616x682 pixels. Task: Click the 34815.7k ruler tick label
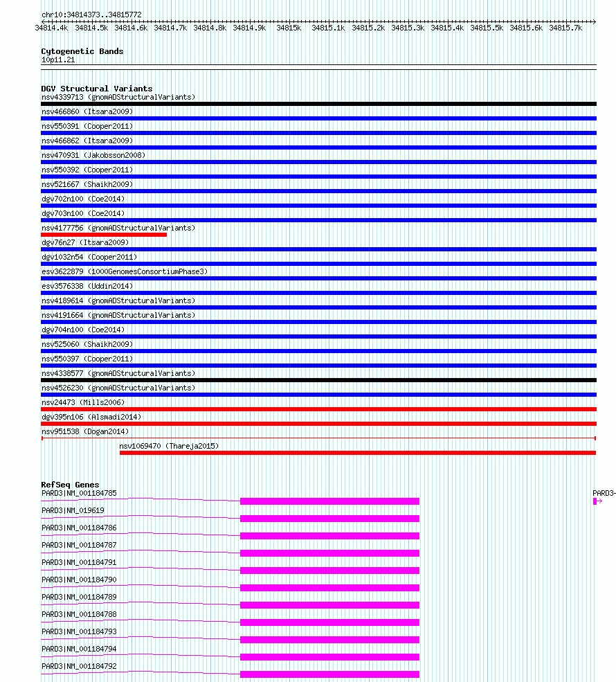(x=565, y=28)
